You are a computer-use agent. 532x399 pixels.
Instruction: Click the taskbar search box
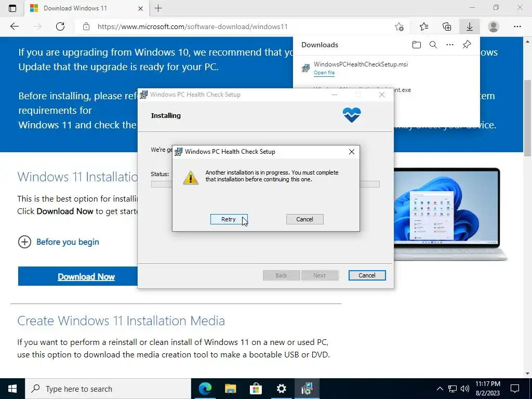(108, 389)
